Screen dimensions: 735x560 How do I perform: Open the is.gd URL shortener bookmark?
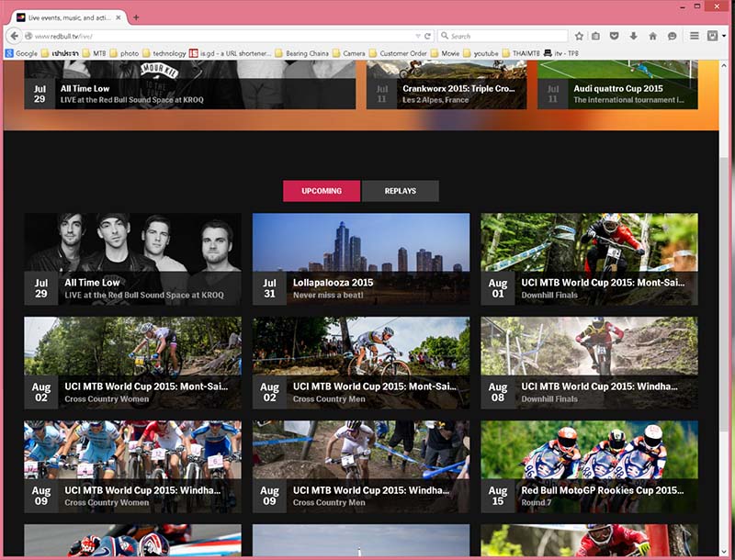(x=231, y=53)
